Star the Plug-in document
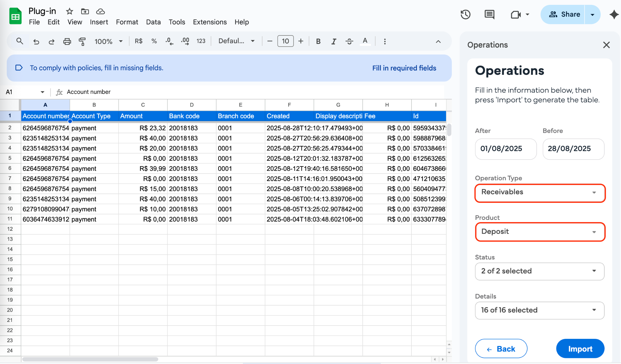 pos(69,12)
